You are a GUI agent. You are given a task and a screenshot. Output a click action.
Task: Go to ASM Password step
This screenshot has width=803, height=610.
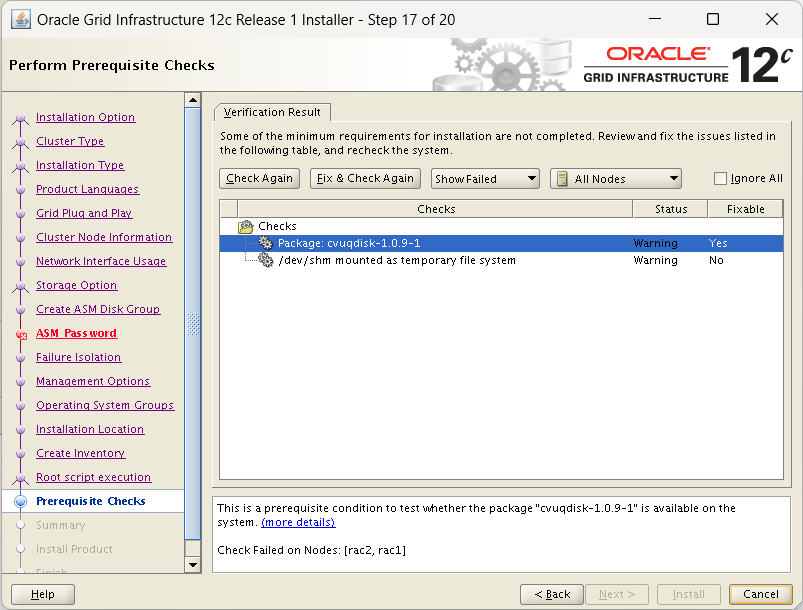point(76,333)
